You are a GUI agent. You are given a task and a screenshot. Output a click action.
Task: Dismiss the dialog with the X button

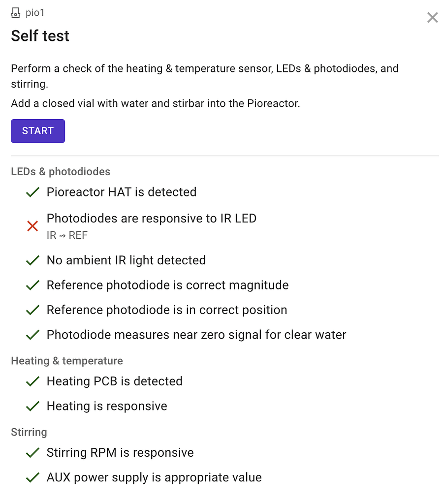432,17
